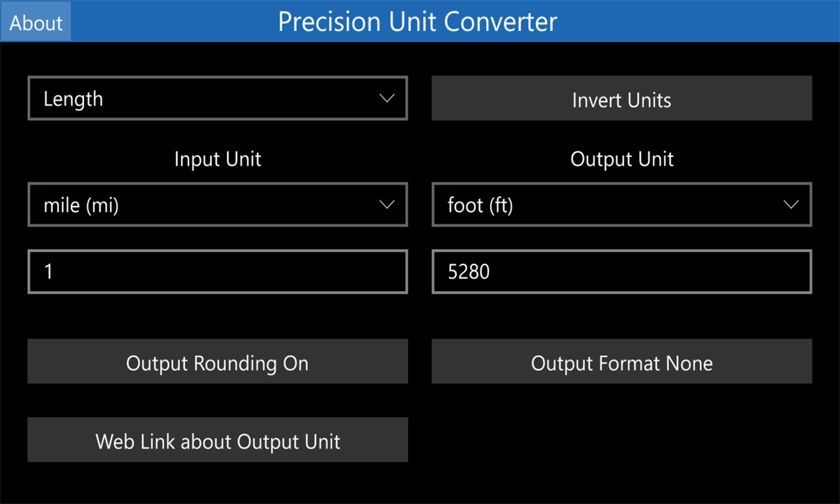Expand the mile (mi) input unit chevron
The height and width of the screenshot is (504, 840).
pyautogui.click(x=387, y=205)
